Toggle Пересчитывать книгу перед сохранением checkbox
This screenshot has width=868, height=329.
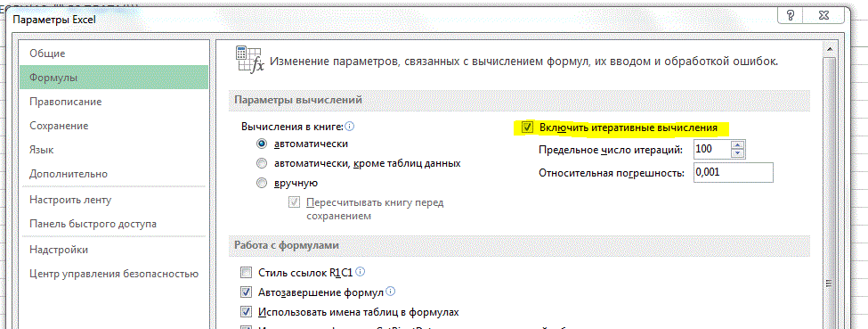coord(294,203)
